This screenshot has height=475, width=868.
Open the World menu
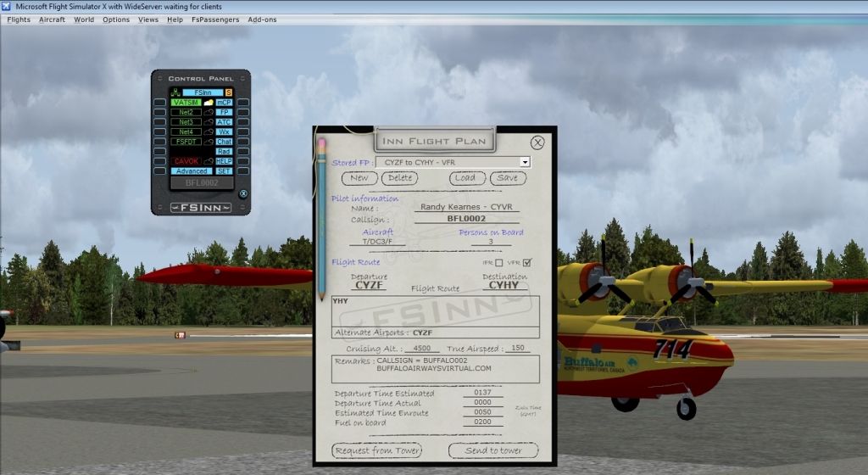pos(84,20)
